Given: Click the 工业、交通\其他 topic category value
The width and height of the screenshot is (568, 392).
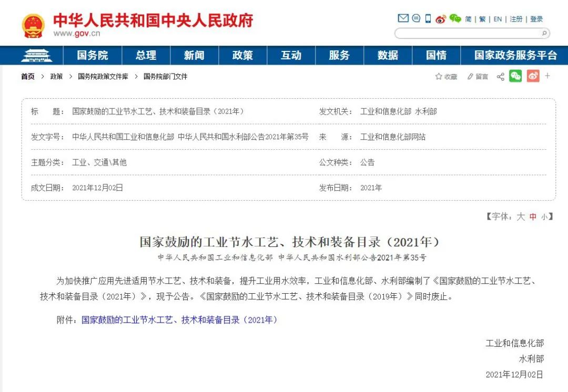Looking at the screenshot, I should 99,162.
